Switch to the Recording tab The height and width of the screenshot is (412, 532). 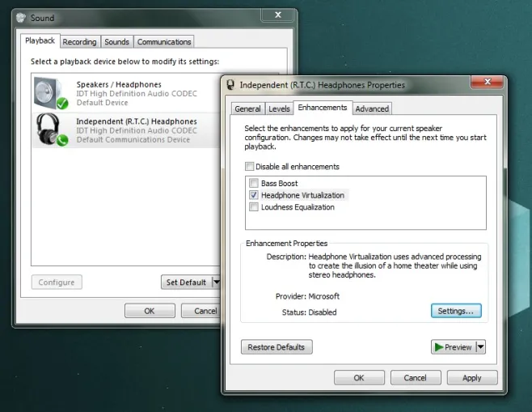[x=79, y=42]
